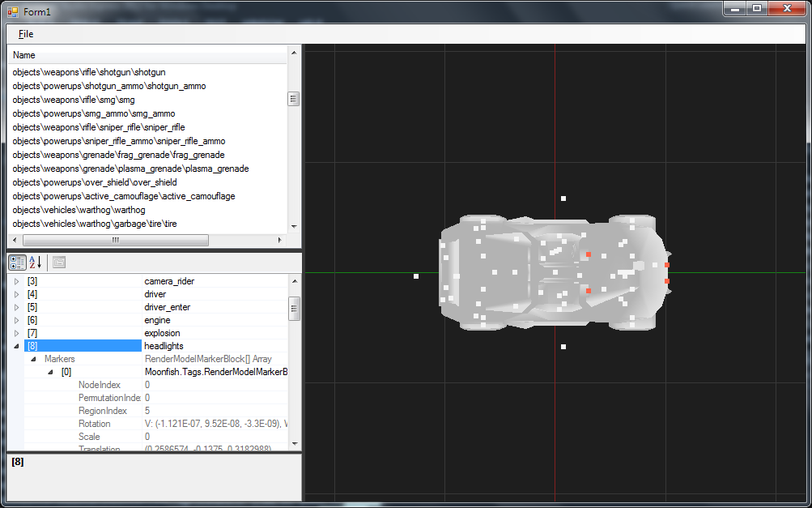Collapse the [8] headlights entry

tap(16, 346)
